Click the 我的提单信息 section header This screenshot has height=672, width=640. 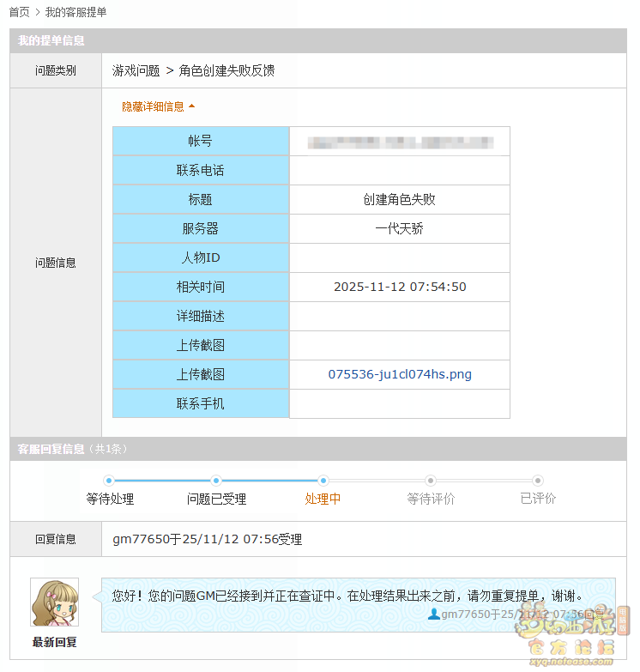tap(51, 40)
